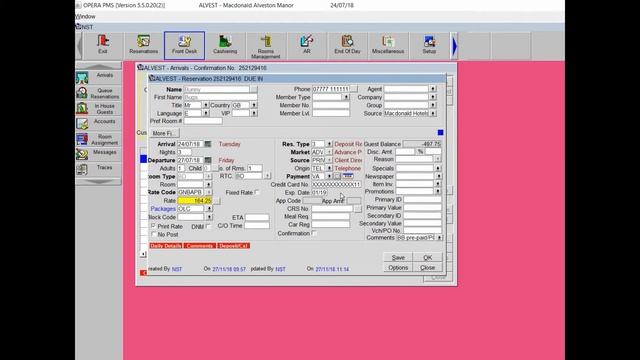Click the Pref Room # input field
The height and width of the screenshot is (360, 640).
tap(203, 121)
